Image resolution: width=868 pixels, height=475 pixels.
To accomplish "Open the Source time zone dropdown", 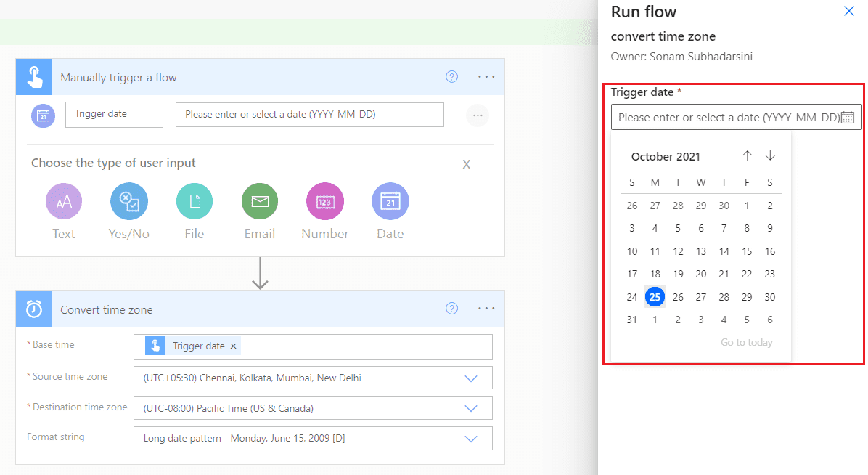I will 471,377.
